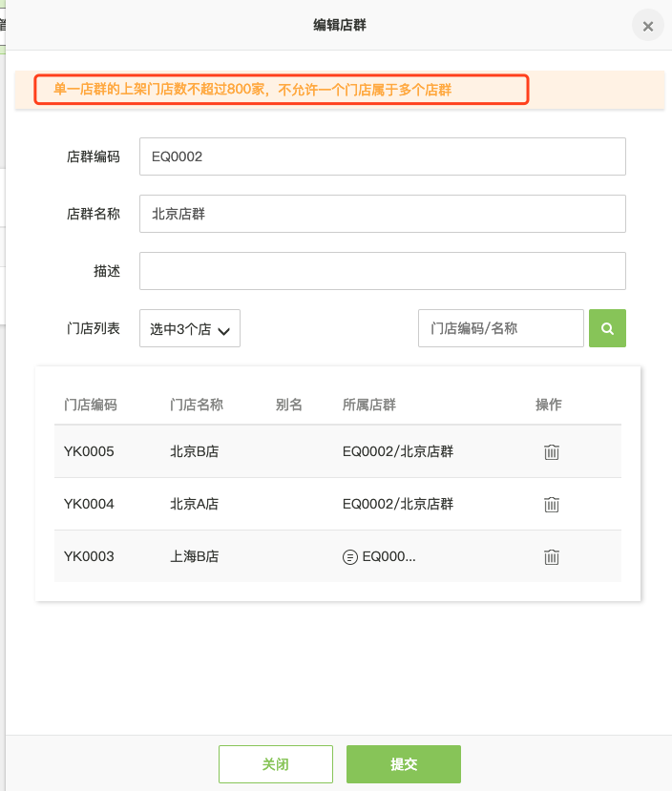The height and width of the screenshot is (791, 672).
Task: Submit with the 提交 button
Action: pyautogui.click(x=404, y=764)
